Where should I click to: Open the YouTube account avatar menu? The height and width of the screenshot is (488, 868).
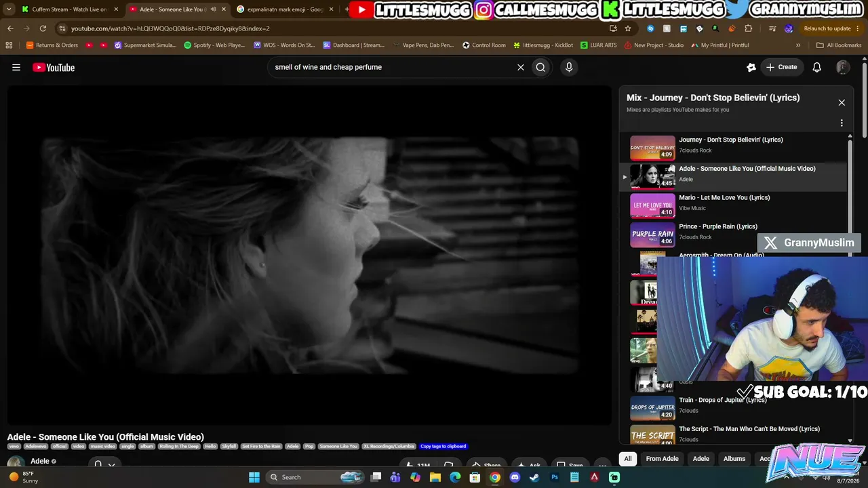[x=843, y=67]
